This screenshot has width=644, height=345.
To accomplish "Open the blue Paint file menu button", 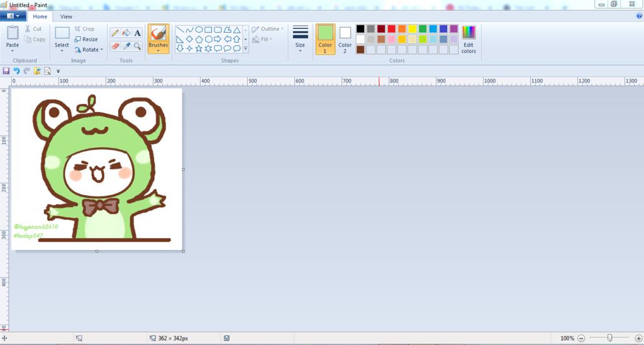I will (13, 16).
